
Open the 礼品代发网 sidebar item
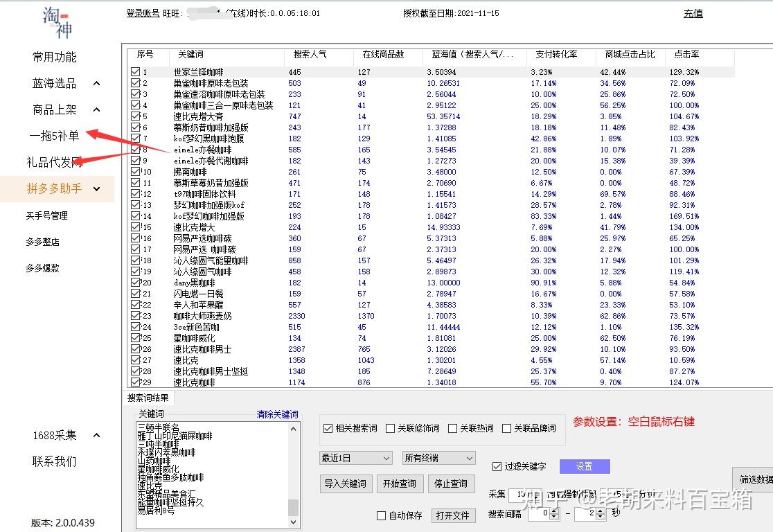click(54, 161)
